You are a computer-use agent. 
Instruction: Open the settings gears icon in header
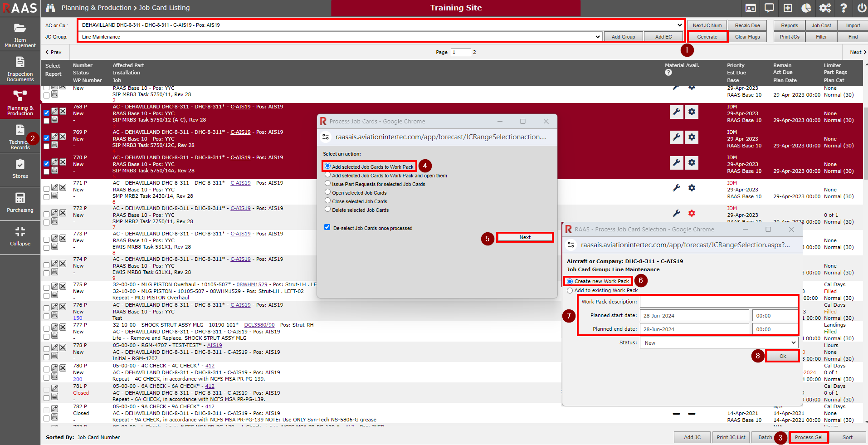tap(825, 8)
